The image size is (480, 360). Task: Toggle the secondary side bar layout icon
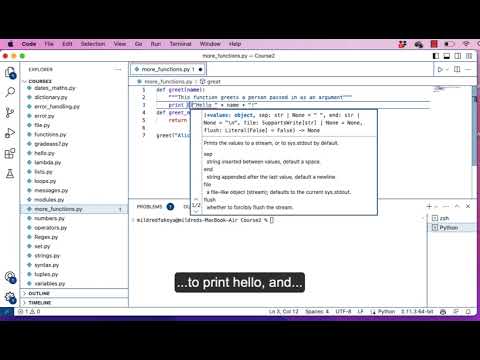(x=458, y=56)
